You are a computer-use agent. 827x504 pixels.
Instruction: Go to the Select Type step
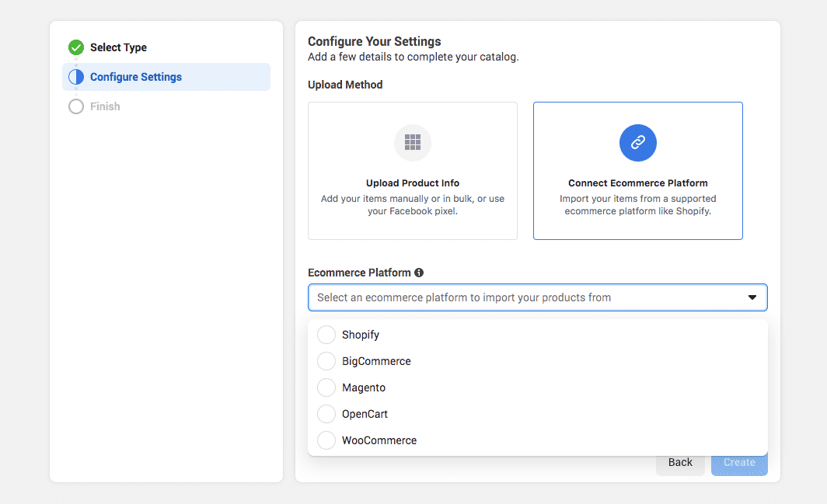(118, 47)
